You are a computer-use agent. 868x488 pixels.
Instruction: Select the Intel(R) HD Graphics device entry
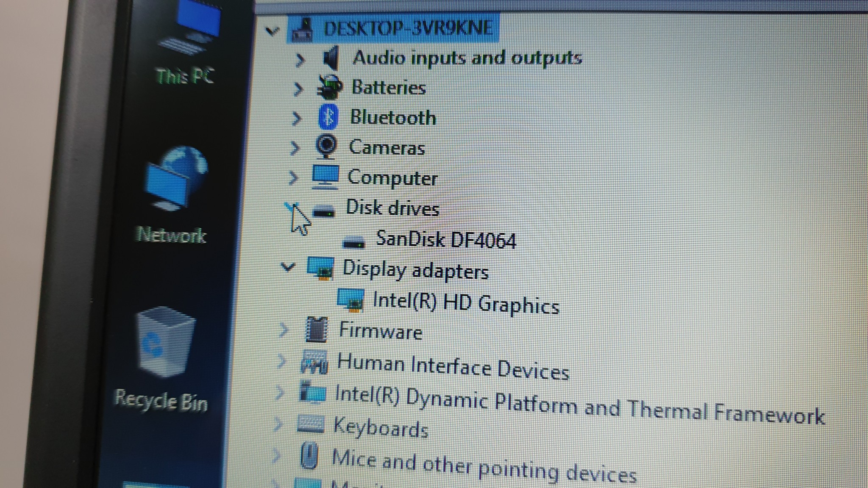tap(466, 303)
